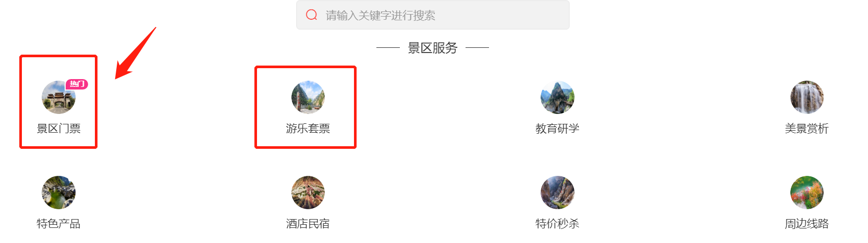Choose the 特价秒杀 text label
Viewport: 868px width, 243px height.
pyautogui.click(x=557, y=224)
